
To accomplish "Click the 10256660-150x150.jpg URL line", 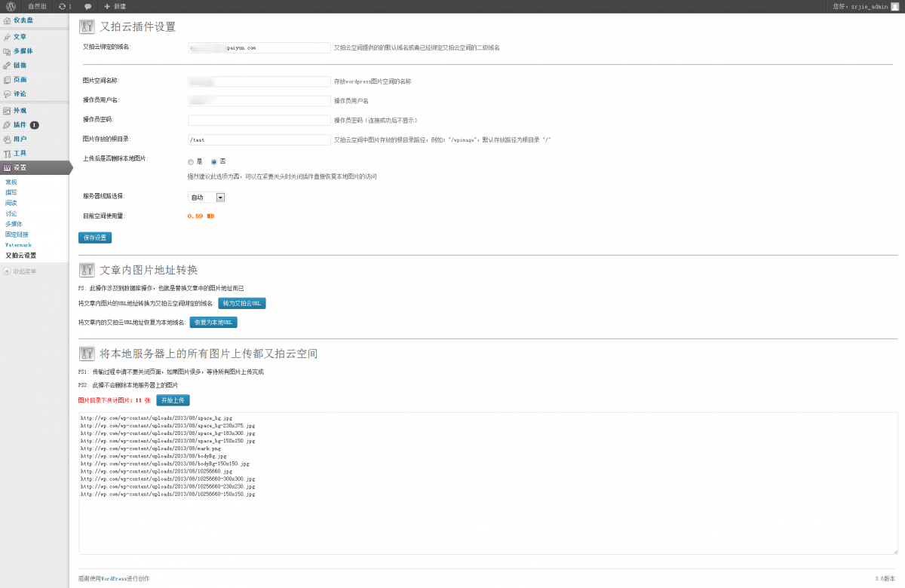I will (x=167, y=495).
